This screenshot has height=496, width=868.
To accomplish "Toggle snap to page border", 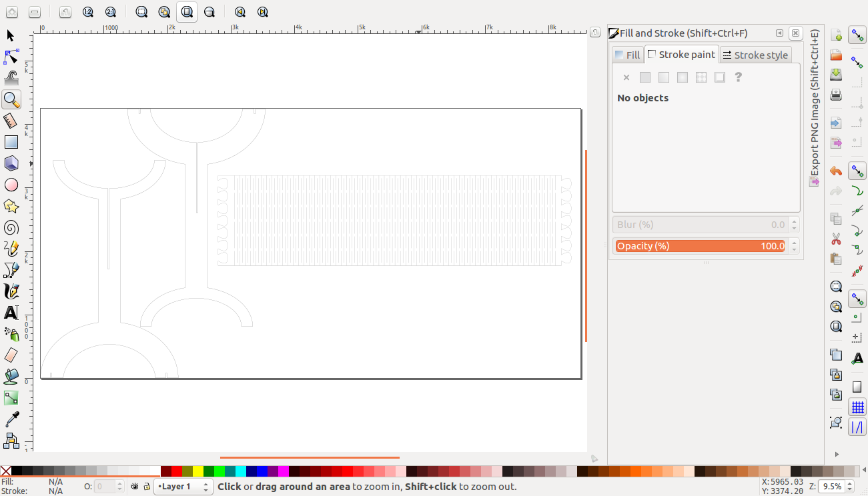I will click(x=857, y=387).
